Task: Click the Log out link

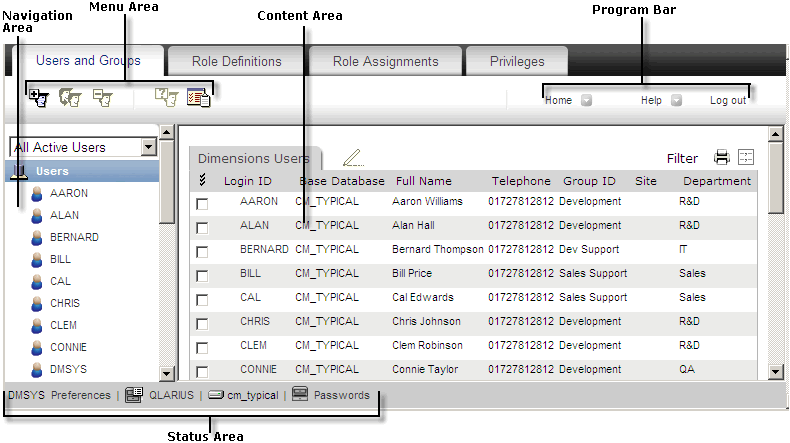Action: tap(727, 100)
